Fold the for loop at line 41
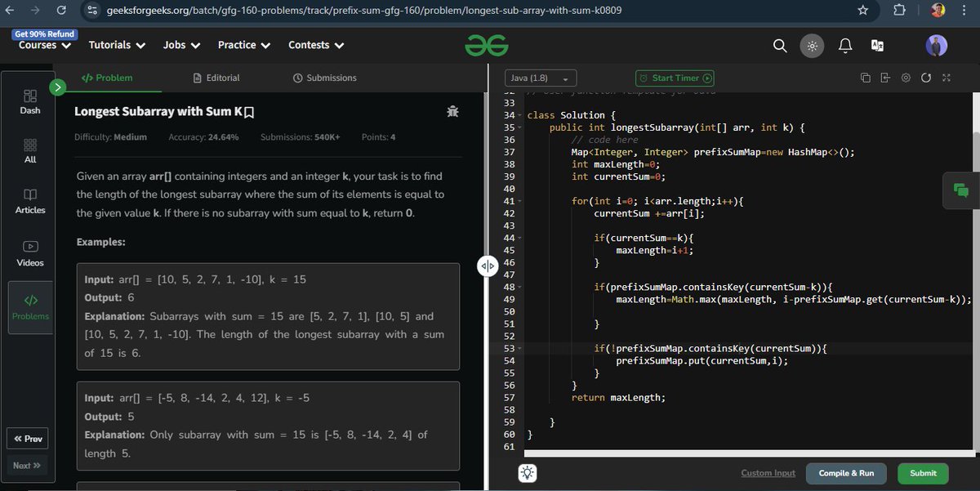This screenshot has height=491, width=980. coord(519,201)
